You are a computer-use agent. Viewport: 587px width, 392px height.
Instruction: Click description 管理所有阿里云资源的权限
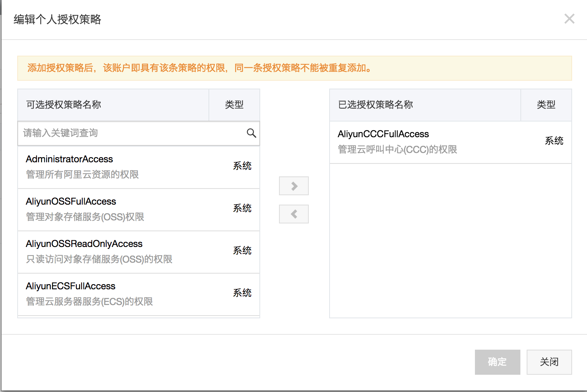coord(82,174)
